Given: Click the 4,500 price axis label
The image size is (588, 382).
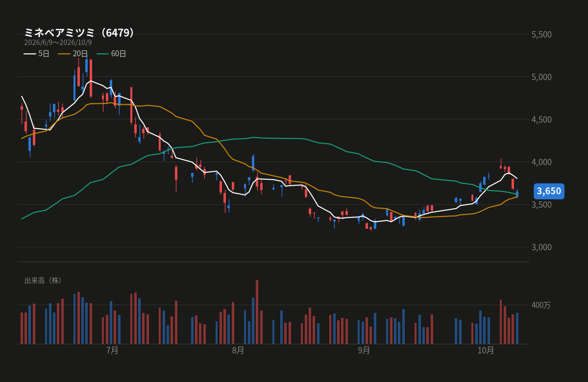Looking at the screenshot, I should (x=541, y=119).
